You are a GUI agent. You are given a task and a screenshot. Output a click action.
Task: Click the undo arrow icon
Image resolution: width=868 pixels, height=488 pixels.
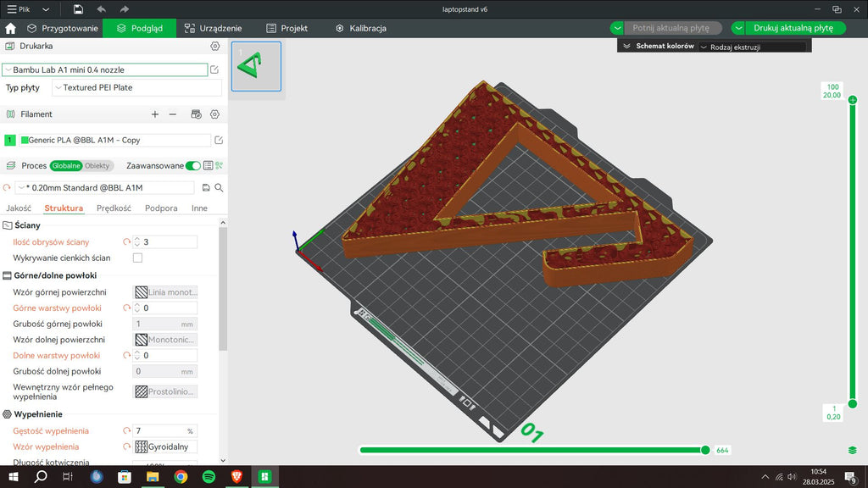102,9
